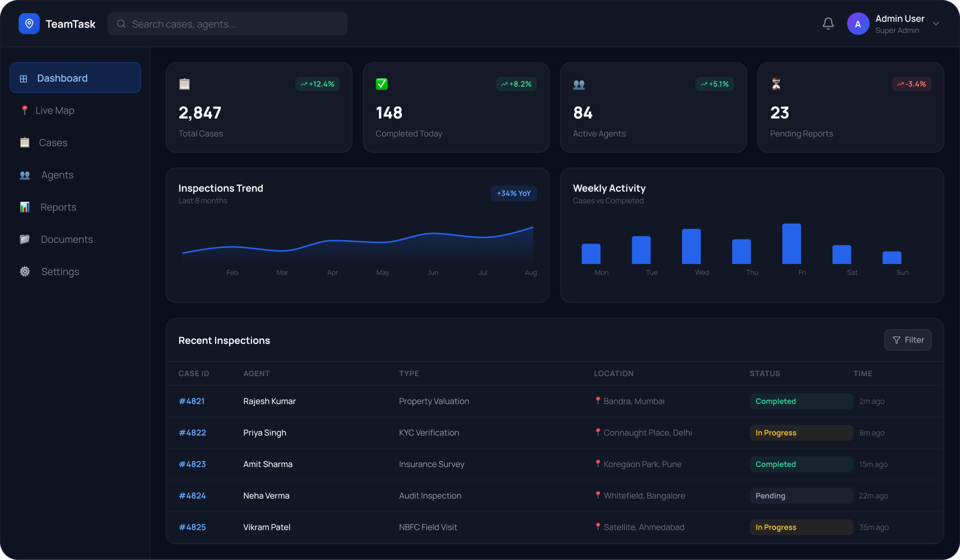Click the Wednesday bar in Weekly Activity
This screenshot has height=560, width=960.
(x=691, y=246)
